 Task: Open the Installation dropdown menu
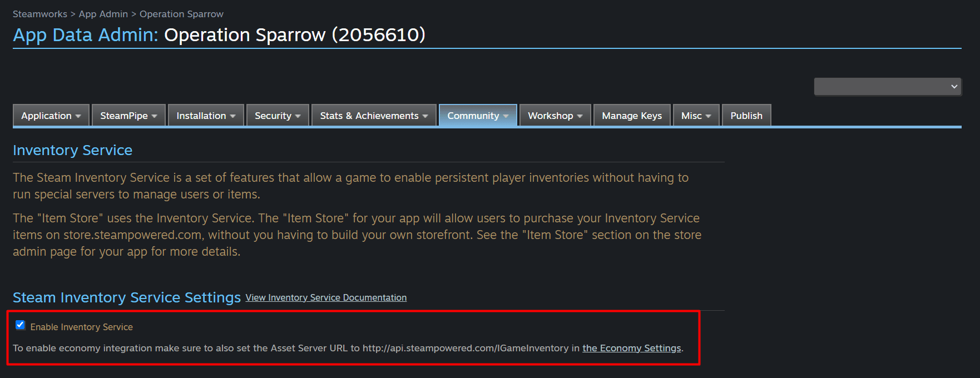[206, 116]
